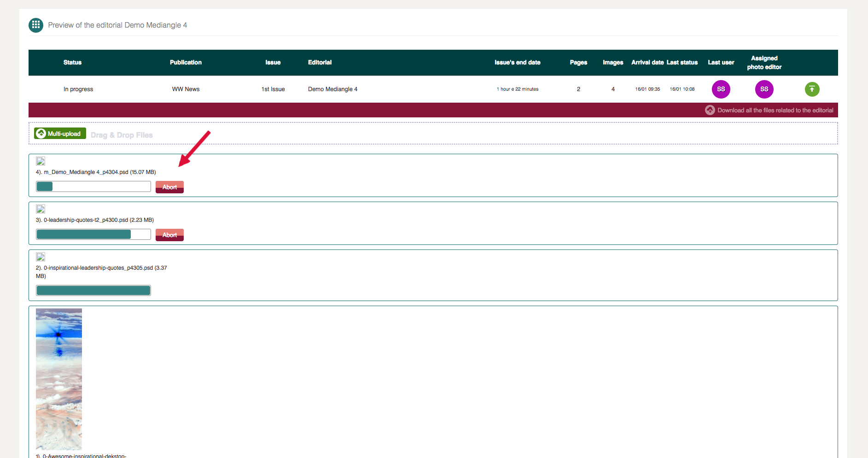Click the Arrival date column header
Screen dimensions: 868x458
(x=647, y=63)
